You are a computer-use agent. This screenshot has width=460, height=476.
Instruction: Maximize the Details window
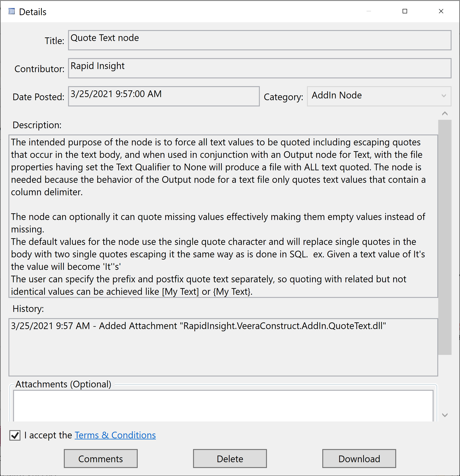[405, 11]
